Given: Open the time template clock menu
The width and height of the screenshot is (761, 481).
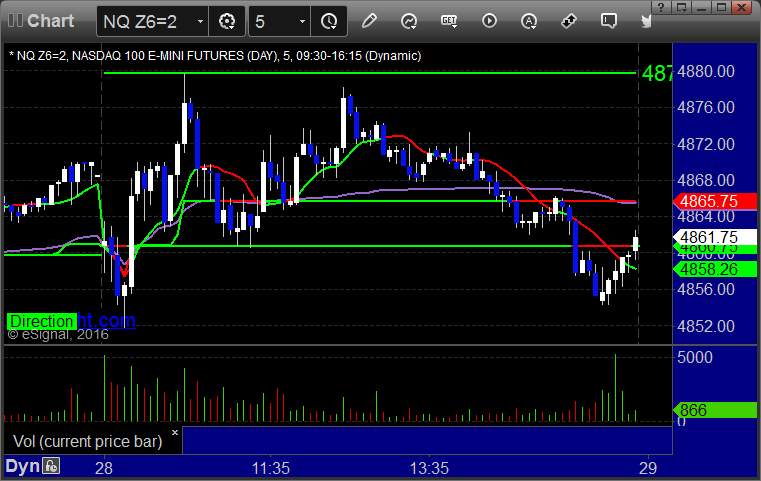Looking at the screenshot, I should tap(329, 21).
